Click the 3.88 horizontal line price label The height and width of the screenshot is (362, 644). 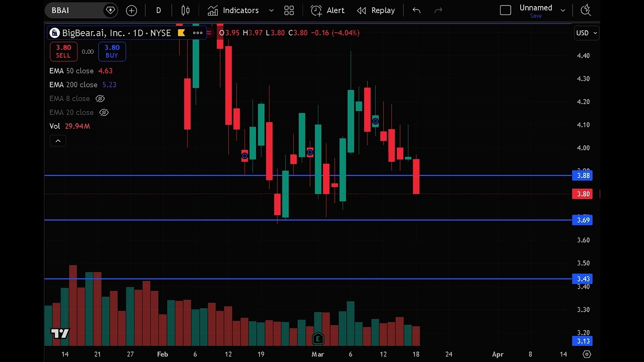point(583,175)
